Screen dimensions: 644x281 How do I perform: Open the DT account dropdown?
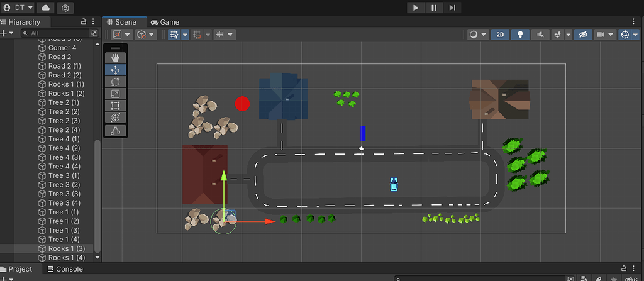tap(18, 8)
